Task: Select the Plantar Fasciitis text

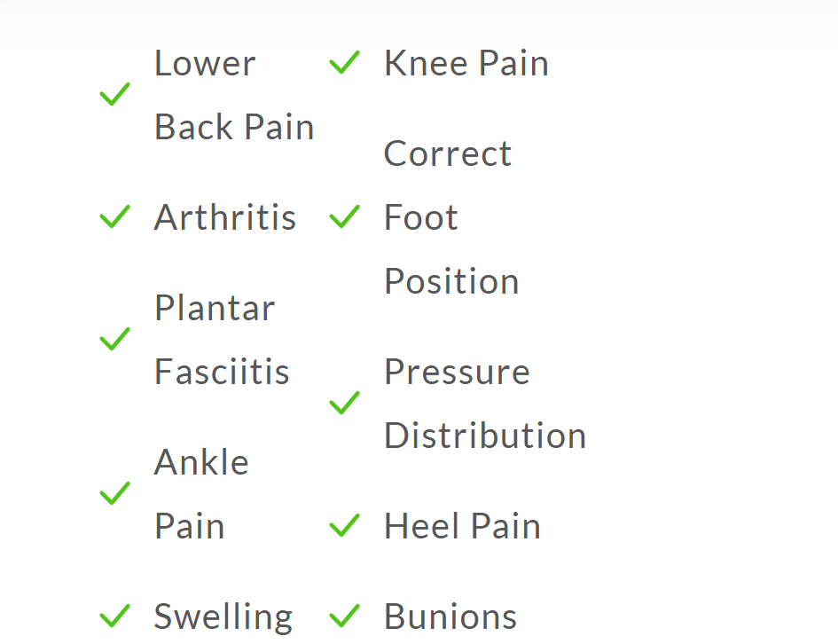Action: pyautogui.click(x=222, y=340)
